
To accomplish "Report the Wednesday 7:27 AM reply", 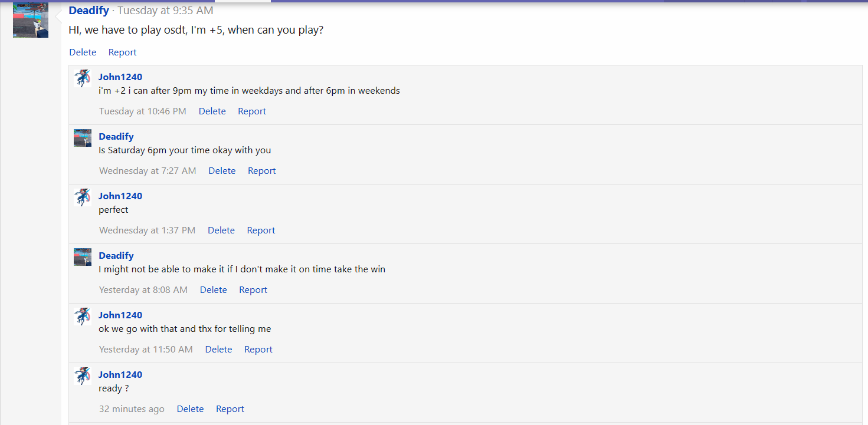I will coord(262,171).
